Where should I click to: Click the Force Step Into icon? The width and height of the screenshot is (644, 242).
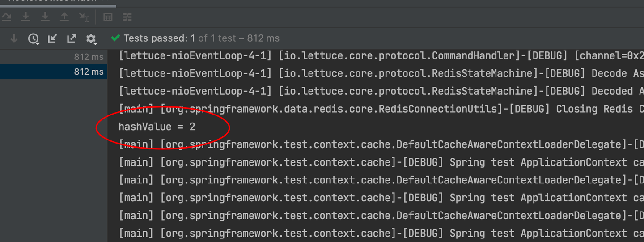[45, 17]
